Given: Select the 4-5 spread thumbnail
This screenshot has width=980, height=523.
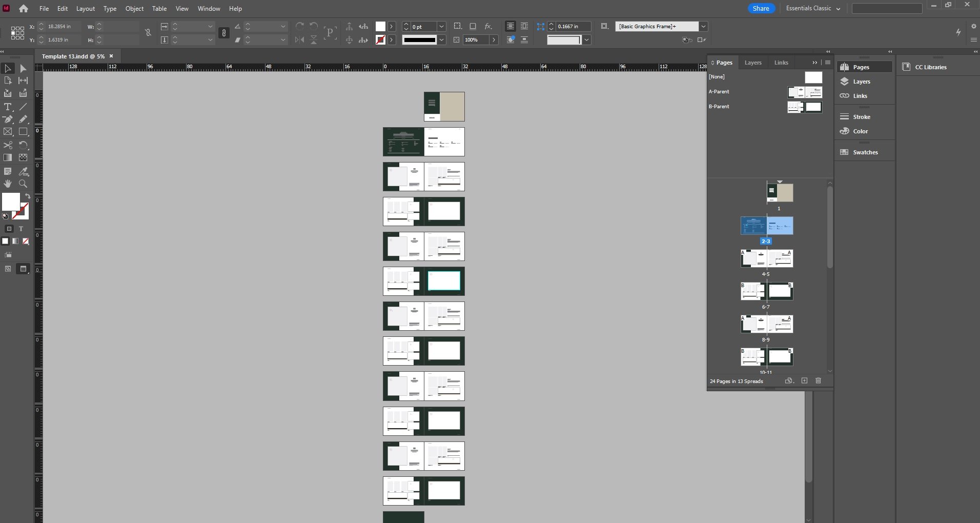Looking at the screenshot, I should coord(767,258).
